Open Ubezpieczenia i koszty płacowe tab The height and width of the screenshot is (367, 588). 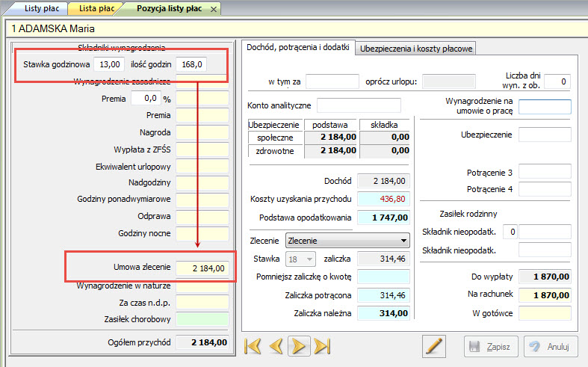tap(415, 49)
